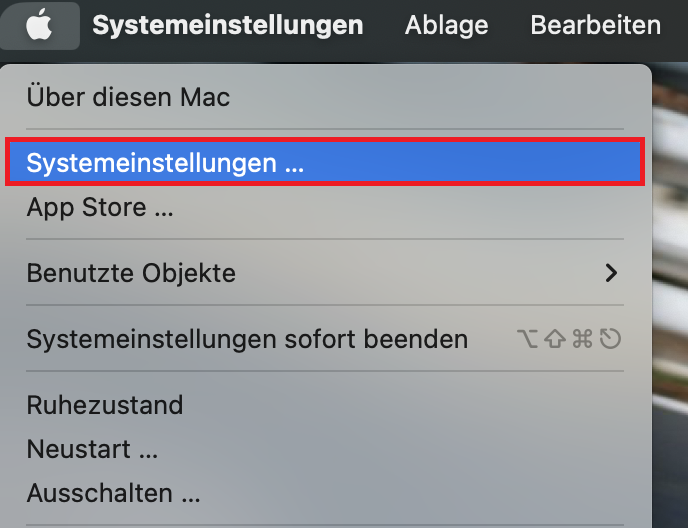Open the bold Systemeinstellungen app menu
688x528 pixels.
click(x=227, y=25)
